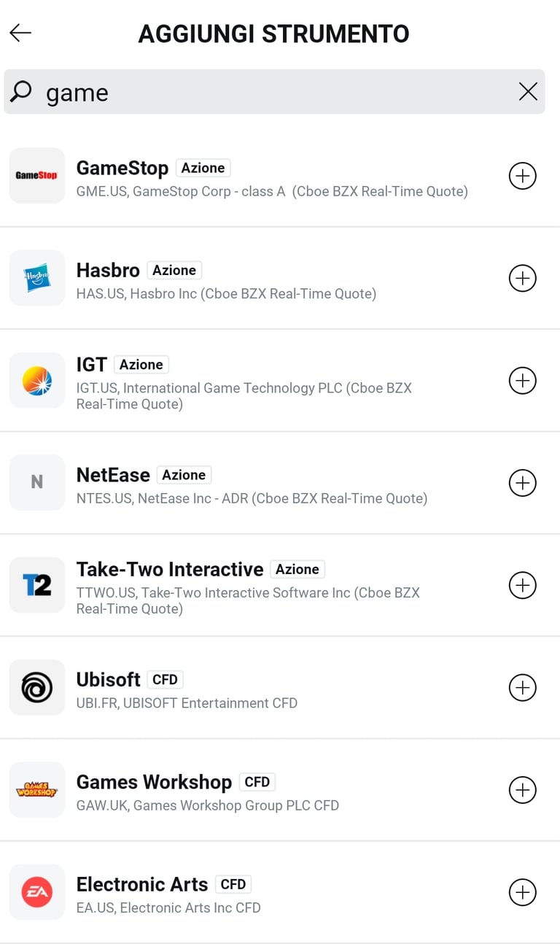The height and width of the screenshot is (944, 560).
Task: Tap the magnifying glass search icon
Action: [x=22, y=92]
